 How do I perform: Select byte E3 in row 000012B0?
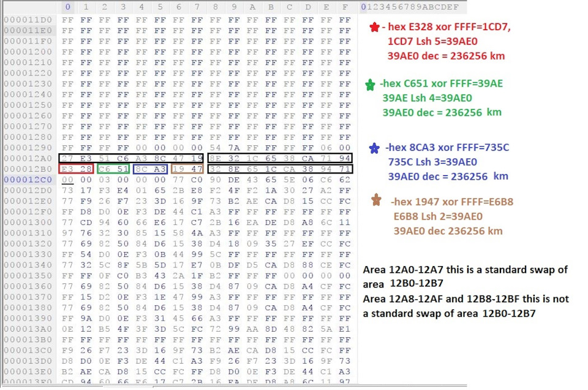pyautogui.click(x=67, y=169)
